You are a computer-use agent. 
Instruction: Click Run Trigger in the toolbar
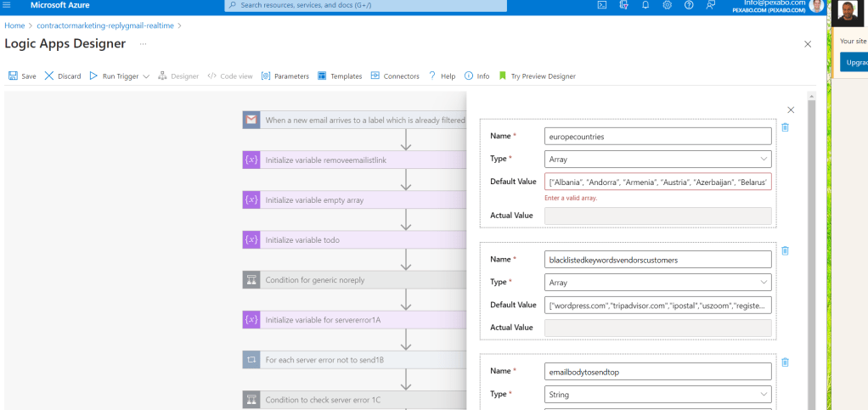coord(114,76)
